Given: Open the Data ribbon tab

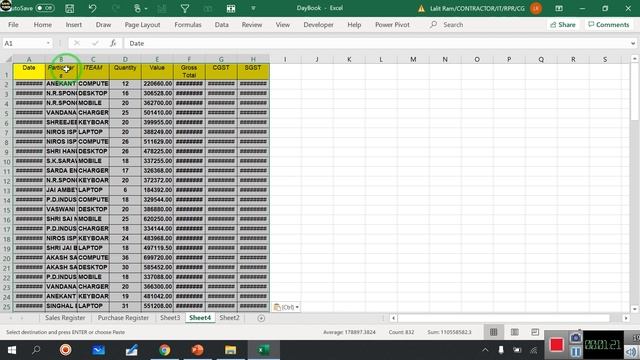Looking at the screenshot, I should pos(222,24).
